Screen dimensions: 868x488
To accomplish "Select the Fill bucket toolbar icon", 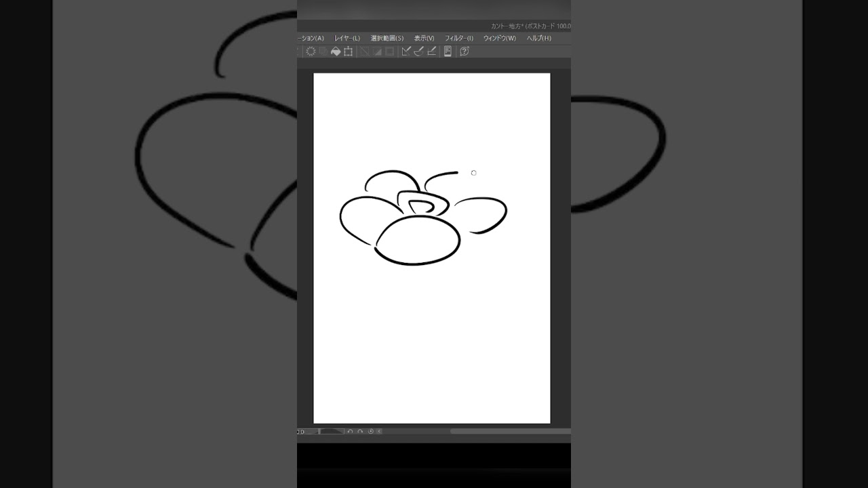I will pos(336,52).
